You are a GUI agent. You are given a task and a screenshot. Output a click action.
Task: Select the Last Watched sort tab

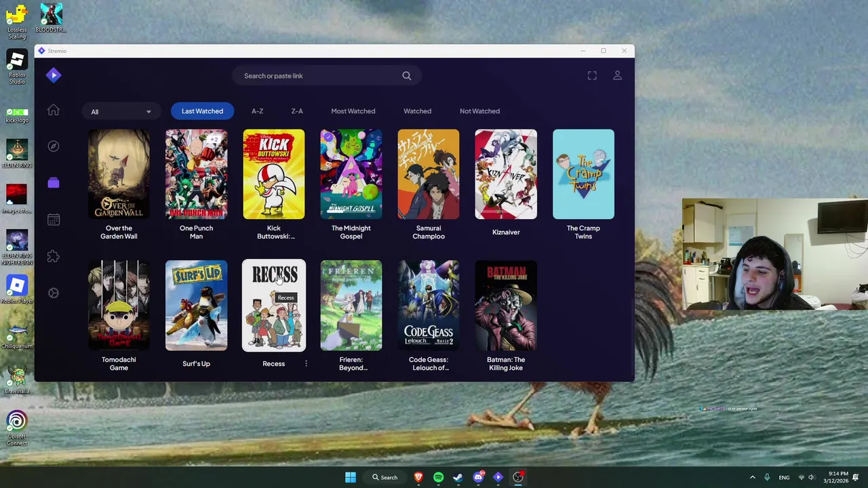pos(202,111)
